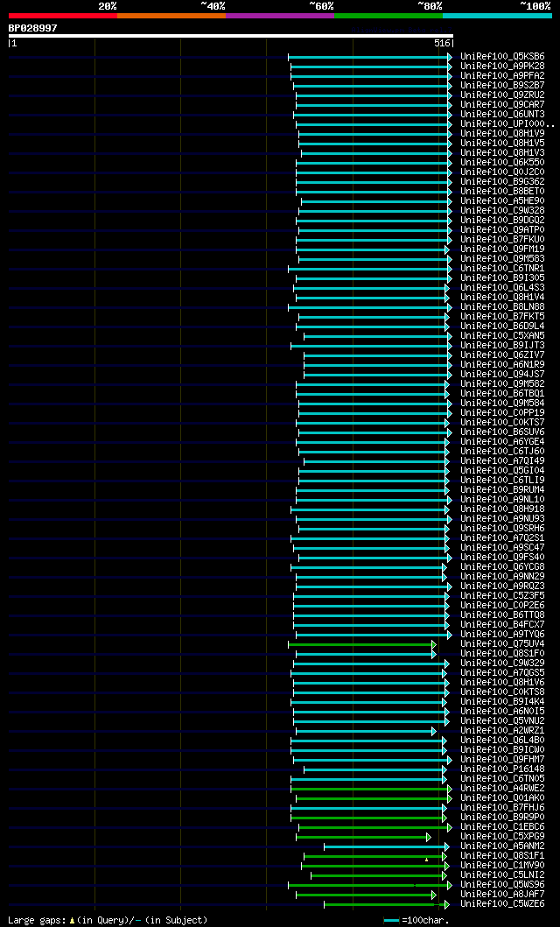The height and width of the screenshot is (927, 560).
Task: Select hit label UniRef100_Q9FM19
Action: click(503, 249)
